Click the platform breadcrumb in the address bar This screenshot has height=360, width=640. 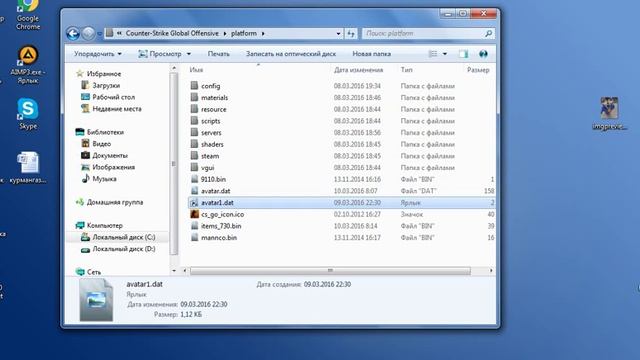click(244, 33)
